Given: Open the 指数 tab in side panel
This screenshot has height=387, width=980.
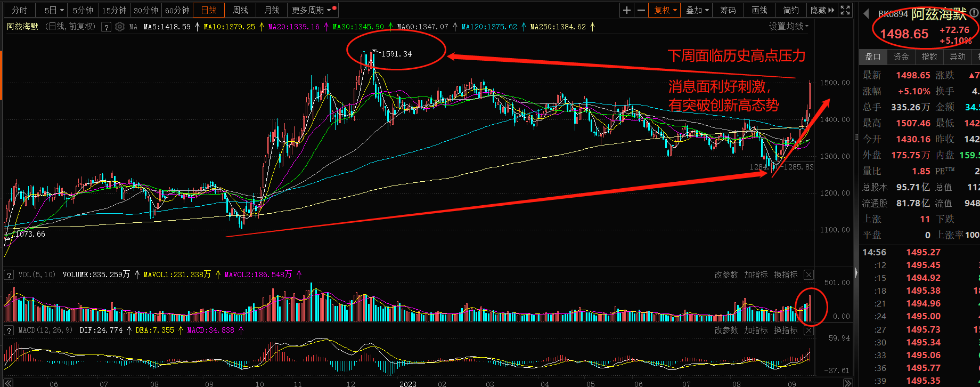Looking at the screenshot, I should [x=929, y=57].
